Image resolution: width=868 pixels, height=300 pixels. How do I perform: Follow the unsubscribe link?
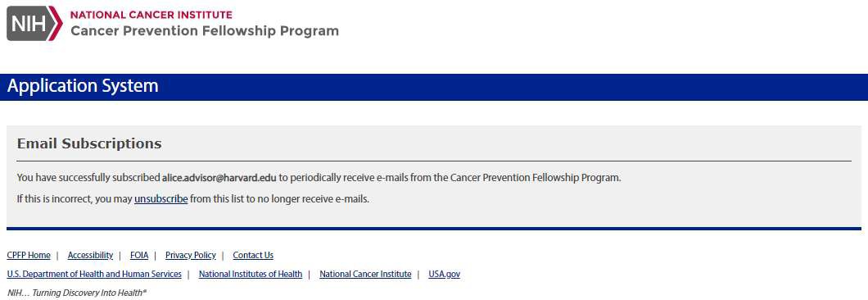(x=161, y=199)
